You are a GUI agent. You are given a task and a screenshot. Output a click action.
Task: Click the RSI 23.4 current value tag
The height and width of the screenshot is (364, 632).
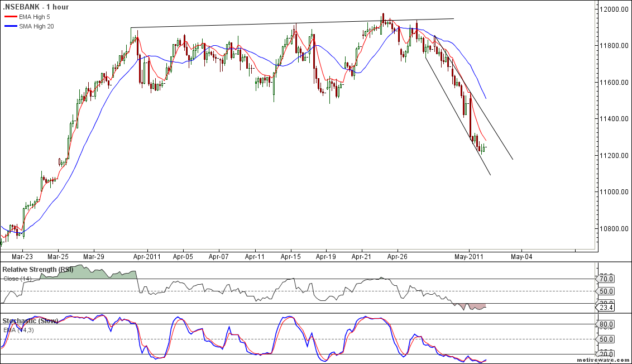606,306
